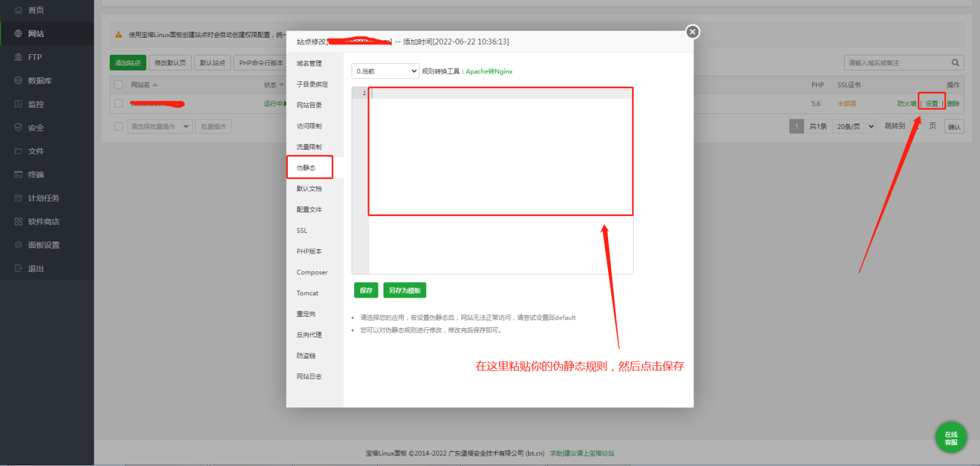
Task: Open the 20条/页 page size dropdown
Action: click(854, 126)
